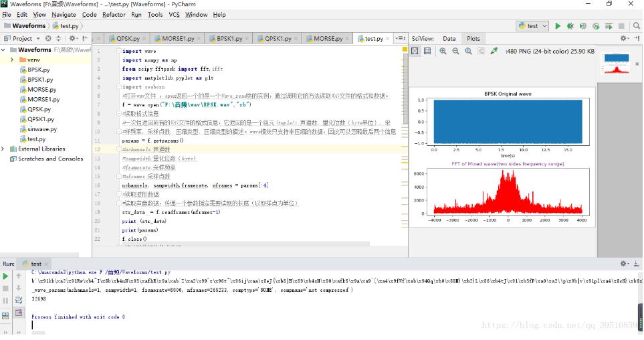The height and width of the screenshot is (340, 644).
Task: Click the restore layout icon in the Run panel
Action: 5,316
